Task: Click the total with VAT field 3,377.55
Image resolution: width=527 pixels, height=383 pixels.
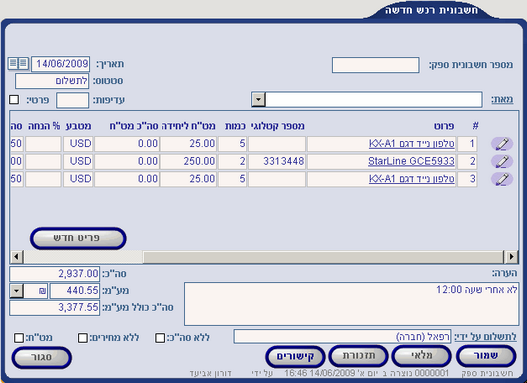Action: click(54, 308)
